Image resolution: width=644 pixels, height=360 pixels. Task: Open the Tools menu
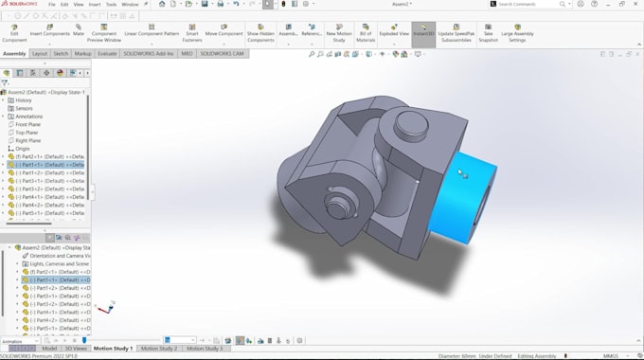tap(112, 5)
